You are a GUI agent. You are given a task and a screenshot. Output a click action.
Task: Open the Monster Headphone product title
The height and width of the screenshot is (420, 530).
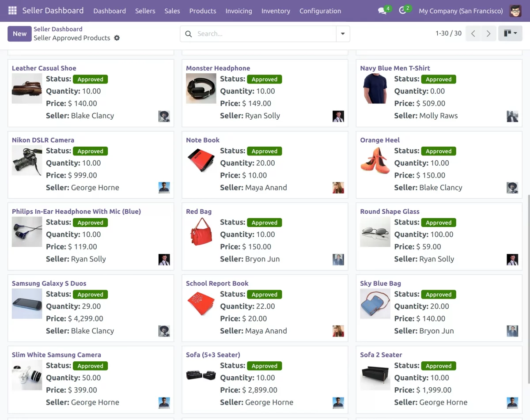click(218, 68)
